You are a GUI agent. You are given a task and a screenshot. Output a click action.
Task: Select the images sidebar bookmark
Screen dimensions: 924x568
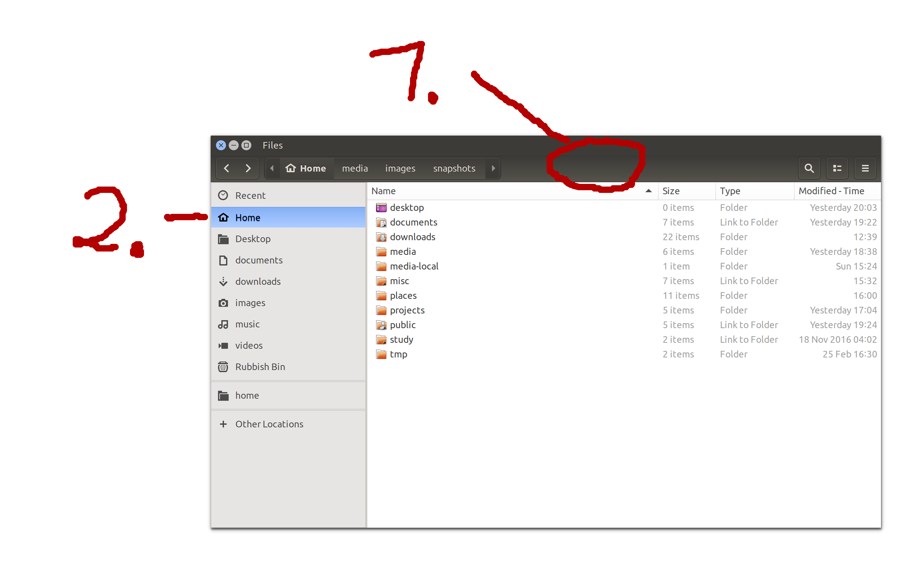(250, 303)
